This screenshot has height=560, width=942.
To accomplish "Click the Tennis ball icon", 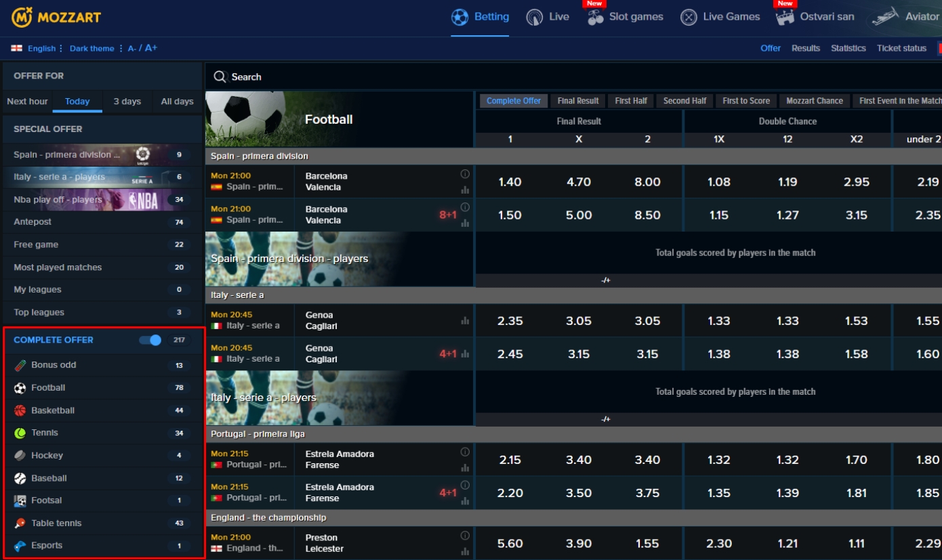I will (20, 433).
